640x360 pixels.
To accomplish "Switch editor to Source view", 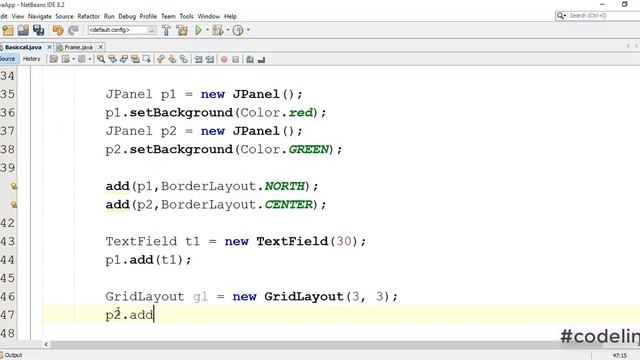I will pos(8,59).
